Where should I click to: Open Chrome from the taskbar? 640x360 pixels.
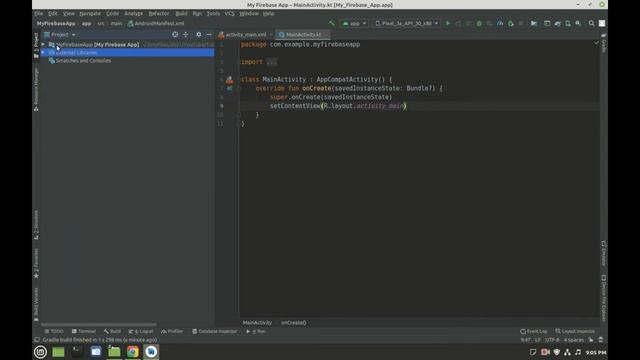pos(133,351)
